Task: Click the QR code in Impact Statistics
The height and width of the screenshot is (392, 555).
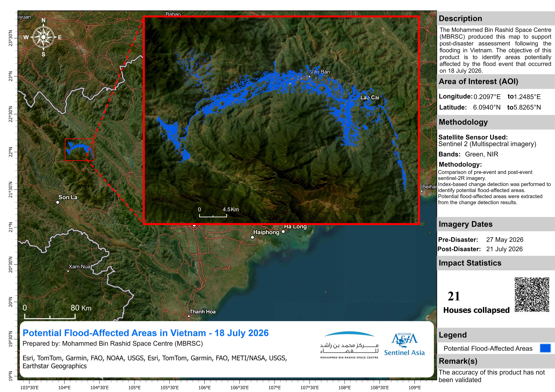Action: tap(532, 295)
